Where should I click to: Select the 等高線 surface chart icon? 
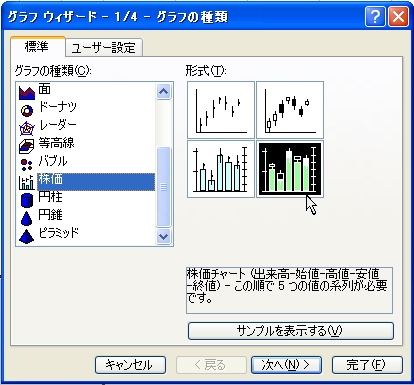pyautogui.click(x=27, y=146)
